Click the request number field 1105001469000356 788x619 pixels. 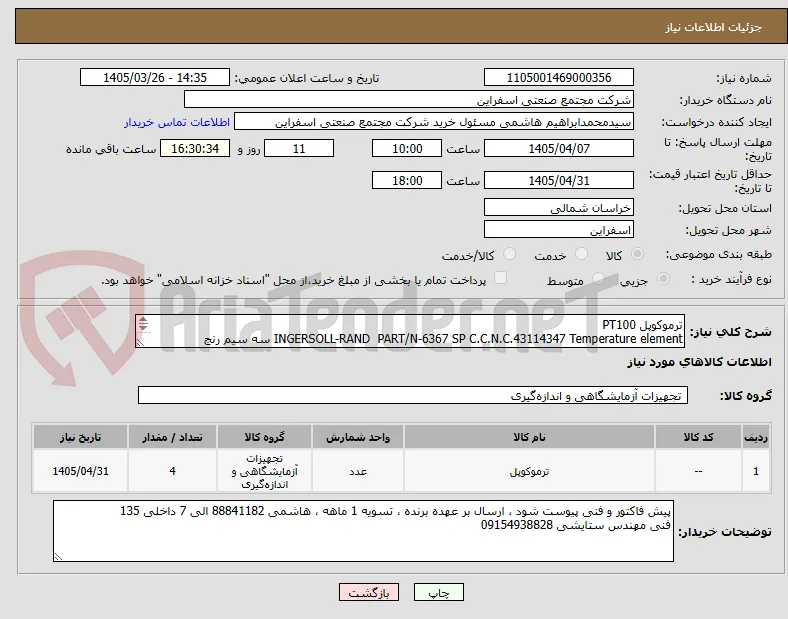(558, 77)
